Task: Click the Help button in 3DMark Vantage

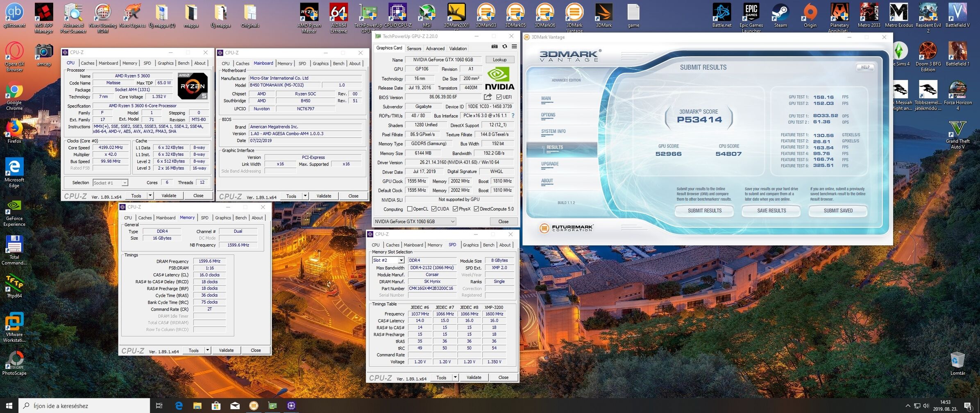Action: click(x=865, y=67)
